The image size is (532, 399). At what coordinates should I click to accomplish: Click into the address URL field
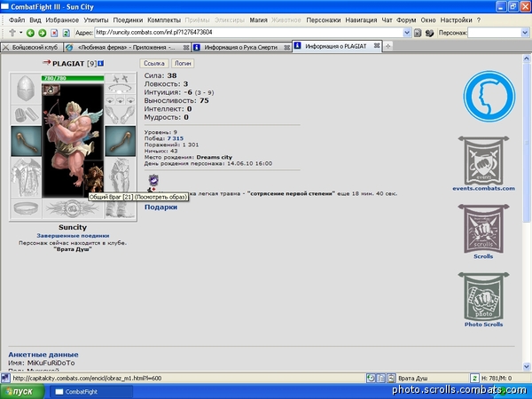point(248,33)
